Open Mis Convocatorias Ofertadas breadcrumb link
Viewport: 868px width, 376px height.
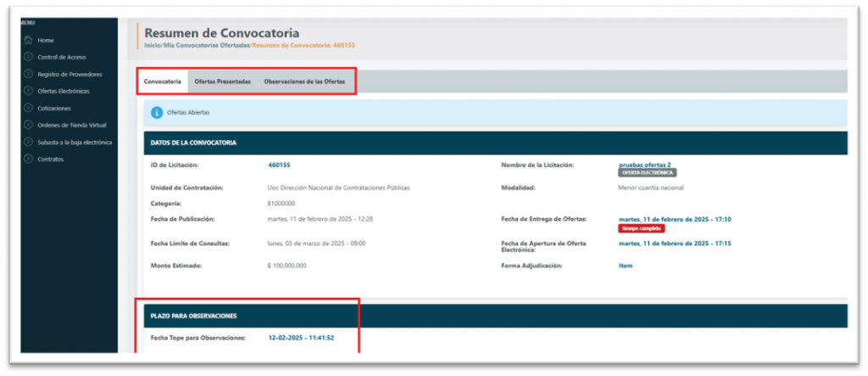tap(207, 45)
